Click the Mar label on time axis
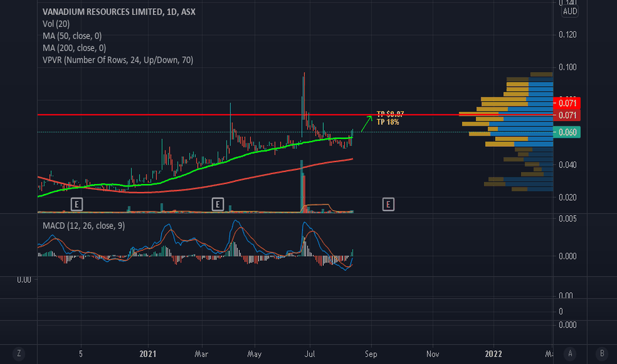 pos(201,354)
